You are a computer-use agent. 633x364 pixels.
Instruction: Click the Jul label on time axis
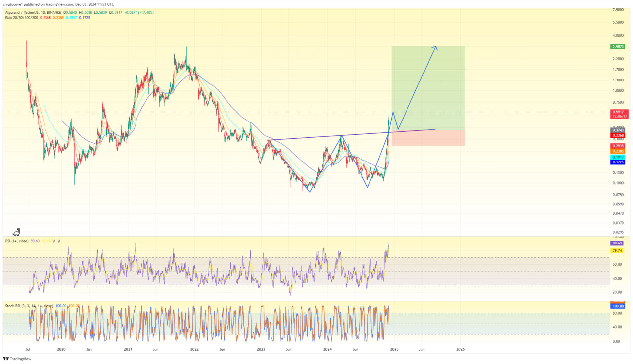[x=27, y=349]
